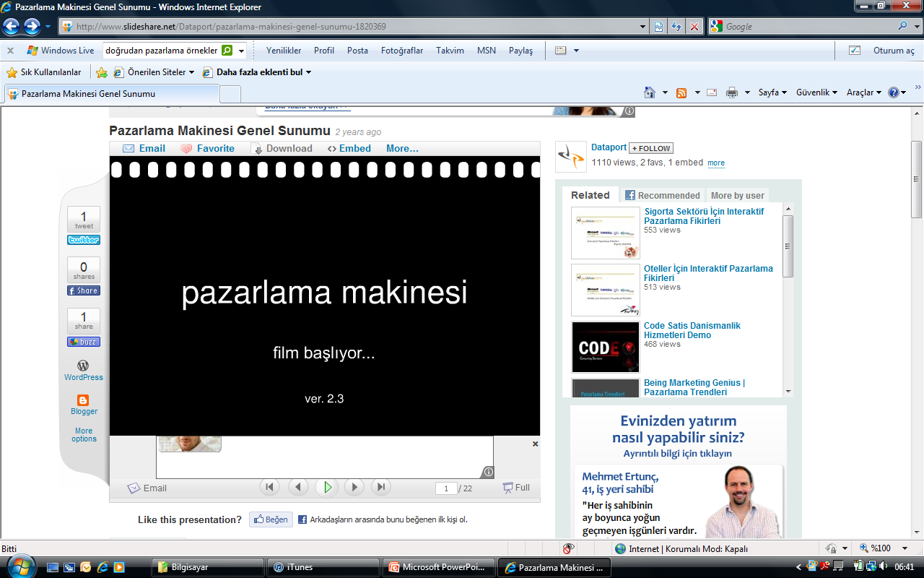Share on Google Buzz badge
This screenshot has width=924, height=578.
pos(84,342)
